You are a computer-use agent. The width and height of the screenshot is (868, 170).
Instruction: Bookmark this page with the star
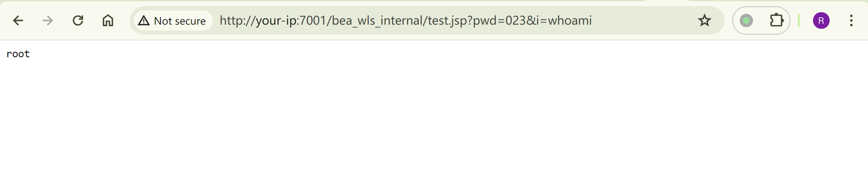tap(704, 20)
